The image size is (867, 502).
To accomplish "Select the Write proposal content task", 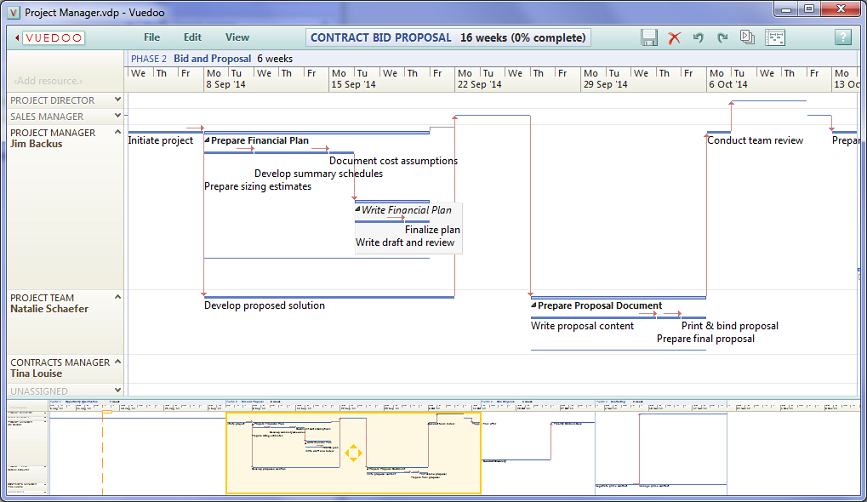I will 582,326.
